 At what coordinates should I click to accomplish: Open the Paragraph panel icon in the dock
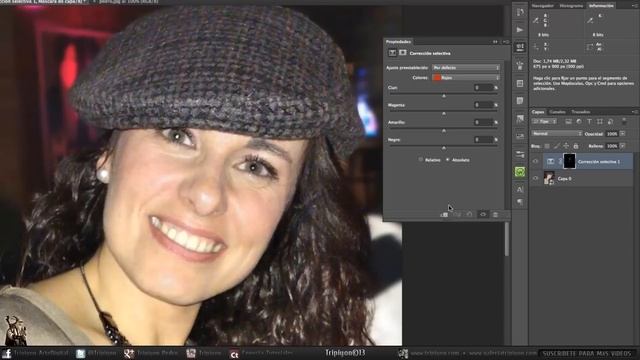(x=520, y=202)
